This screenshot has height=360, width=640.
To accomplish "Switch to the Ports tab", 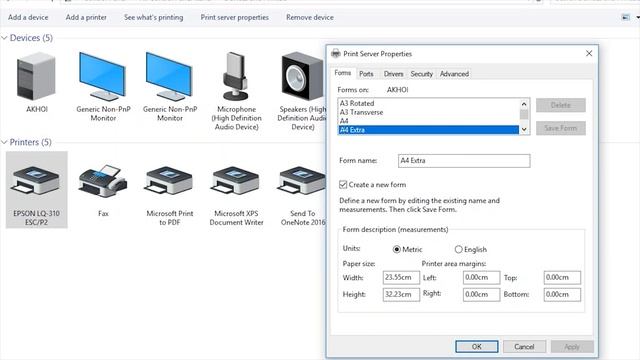I will click(x=366, y=74).
